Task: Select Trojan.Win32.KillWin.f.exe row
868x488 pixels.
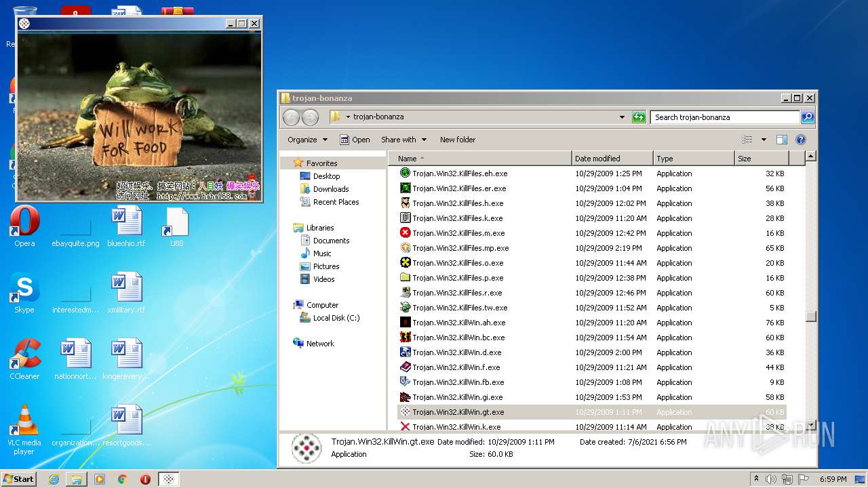Action: [592, 367]
